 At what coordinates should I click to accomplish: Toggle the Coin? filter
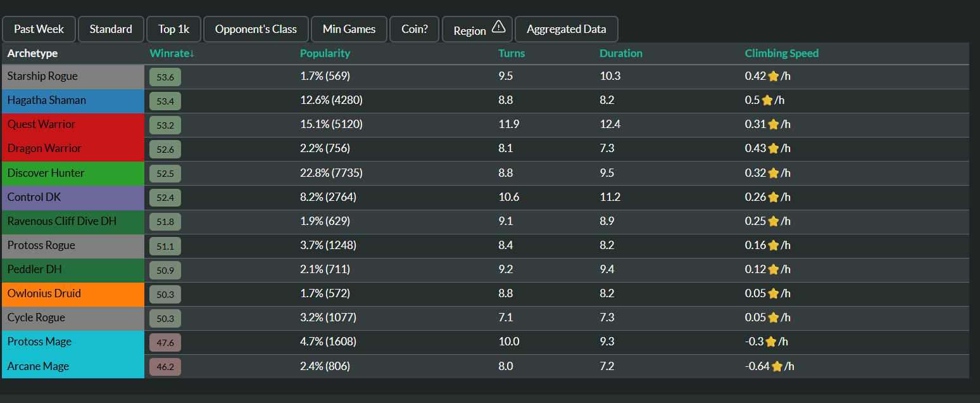pos(415,29)
